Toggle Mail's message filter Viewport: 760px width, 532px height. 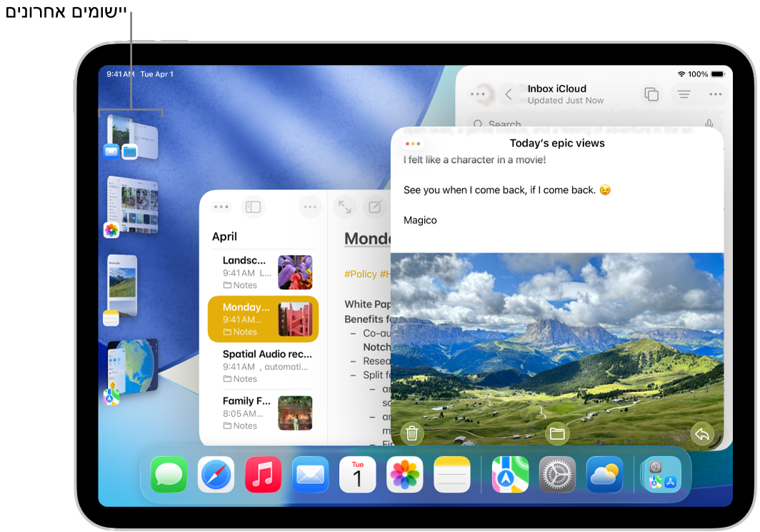point(683,94)
